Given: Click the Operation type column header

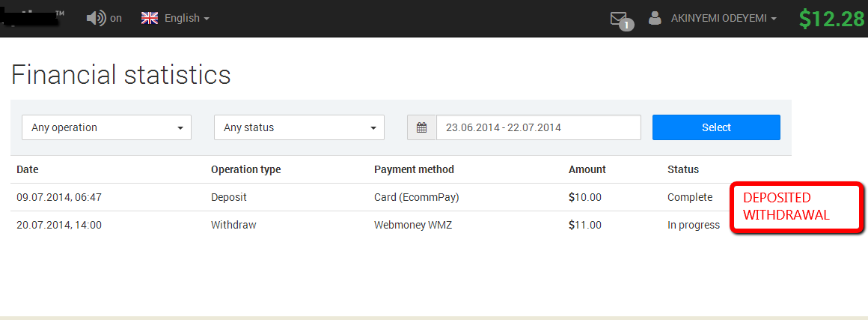Looking at the screenshot, I should 245,169.
